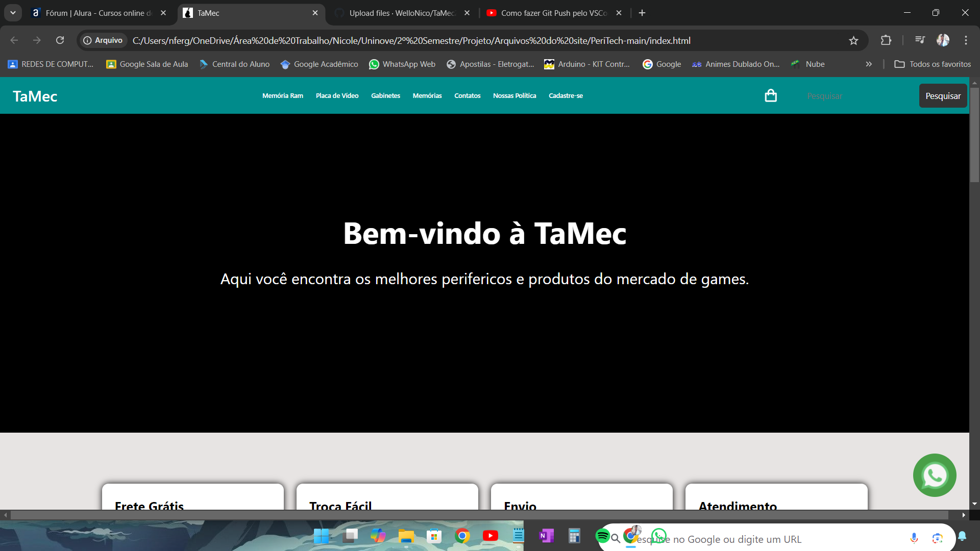Click the Nossas Política dropdown
Viewport: 980px width, 551px height.
[514, 95]
